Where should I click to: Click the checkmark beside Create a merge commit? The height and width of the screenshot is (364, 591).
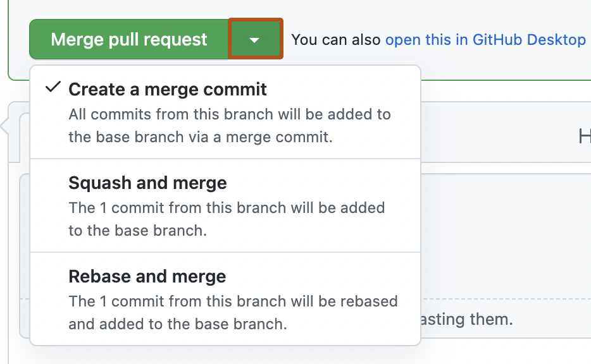click(52, 88)
